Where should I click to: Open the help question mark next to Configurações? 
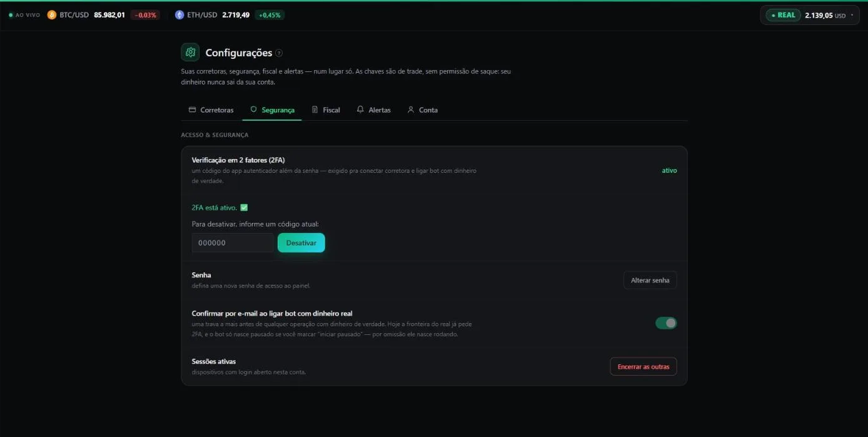[279, 53]
